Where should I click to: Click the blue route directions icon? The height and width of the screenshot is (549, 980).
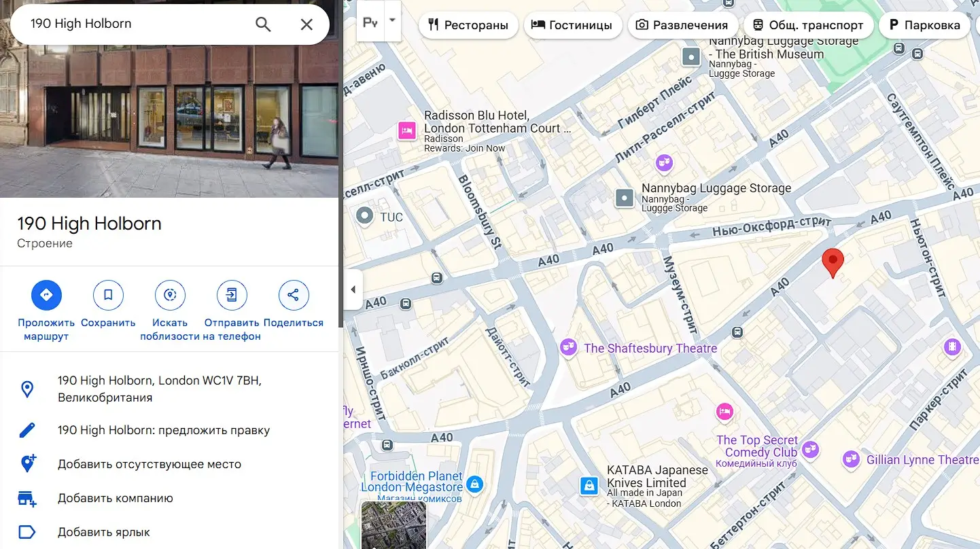[x=46, y=295]
